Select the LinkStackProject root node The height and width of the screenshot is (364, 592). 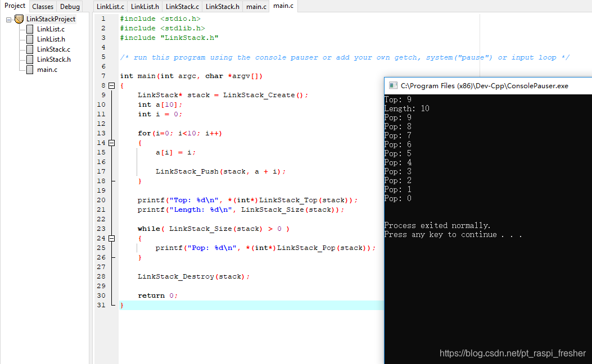(x=51, y=19)
